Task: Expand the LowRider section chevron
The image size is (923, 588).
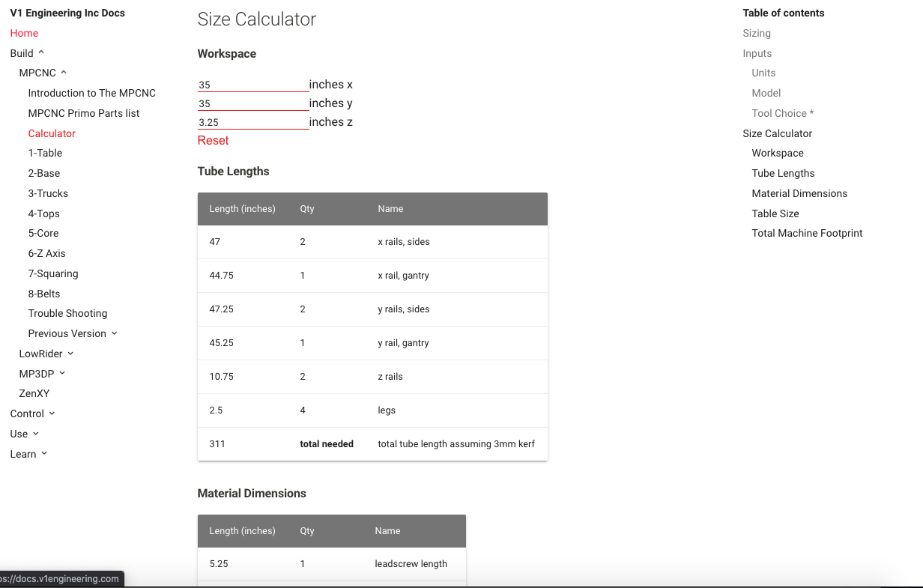Action: 70,354
